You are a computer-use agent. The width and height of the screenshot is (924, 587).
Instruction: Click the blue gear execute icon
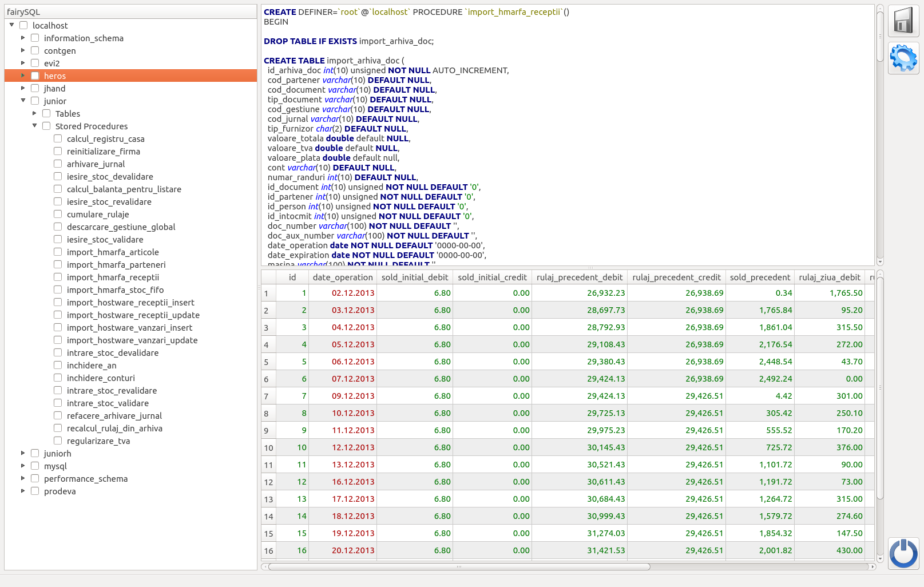point(903,58)
